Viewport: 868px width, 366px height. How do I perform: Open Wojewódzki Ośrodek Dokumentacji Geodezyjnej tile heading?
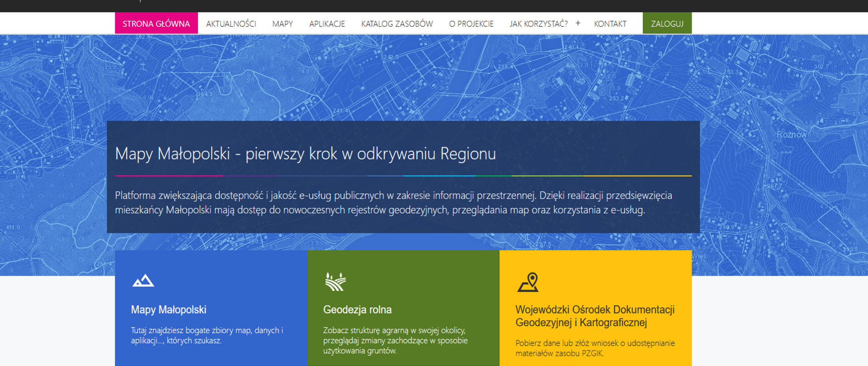tap(595, 316)
